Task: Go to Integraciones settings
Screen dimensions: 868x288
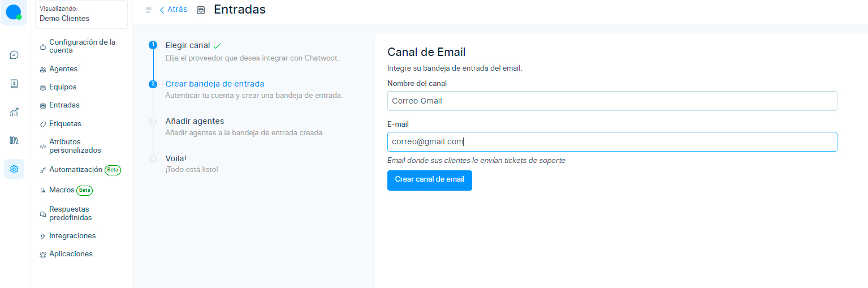Action: point(72,236)
